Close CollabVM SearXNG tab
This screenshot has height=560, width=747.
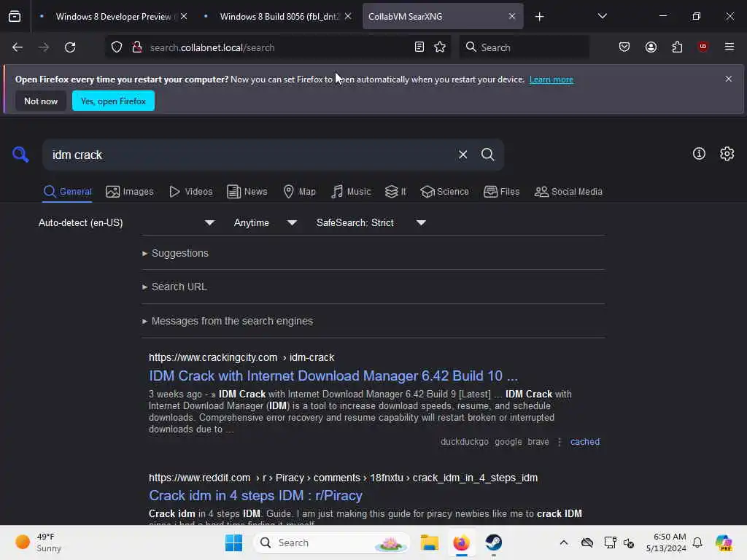[x=512, y=17]
